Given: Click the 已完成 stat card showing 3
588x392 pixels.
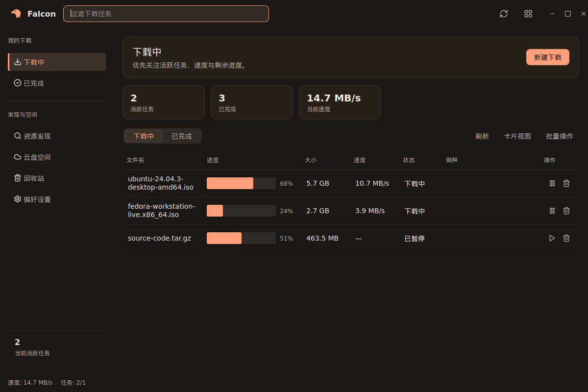Looking at the screenshot, I should tap(252, 102).
